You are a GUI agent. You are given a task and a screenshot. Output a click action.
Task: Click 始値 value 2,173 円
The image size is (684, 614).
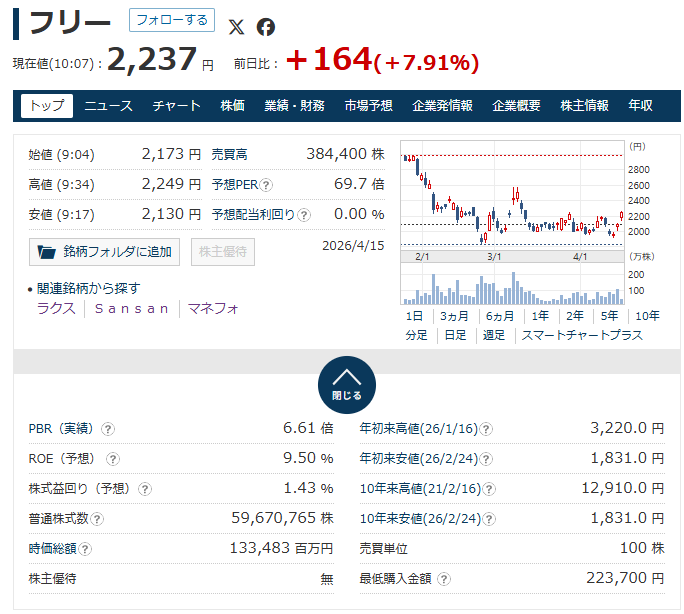(x=171, y=154)
